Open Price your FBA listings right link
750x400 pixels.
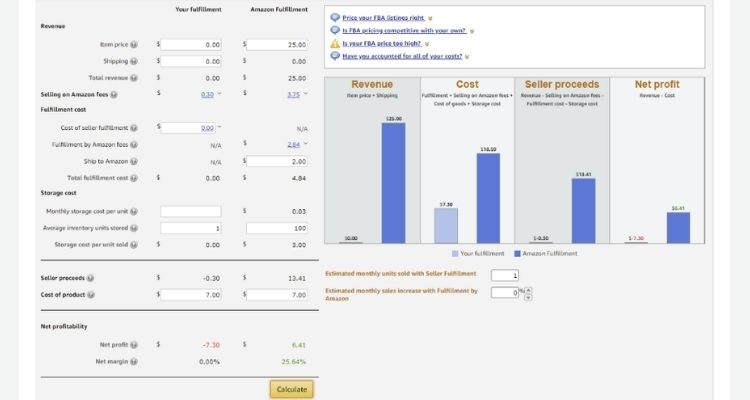coord(383,18)
